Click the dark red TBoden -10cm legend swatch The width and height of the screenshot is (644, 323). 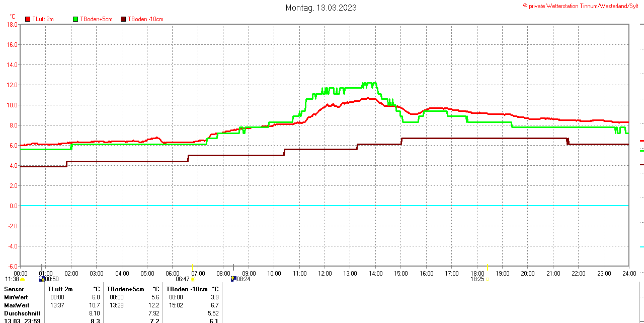[124, 19]
